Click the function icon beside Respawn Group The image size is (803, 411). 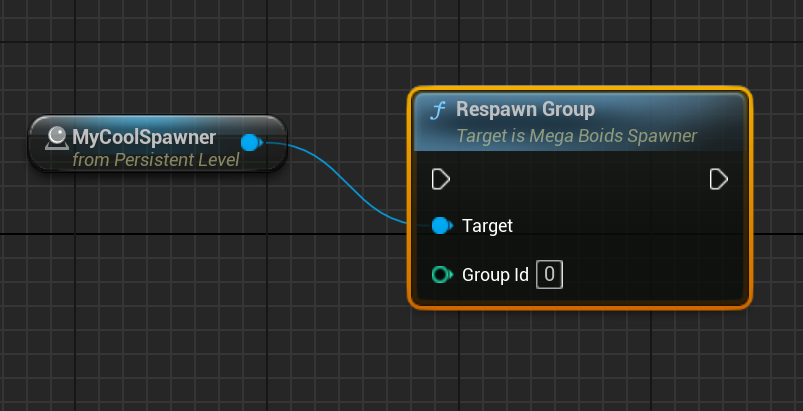437,110
